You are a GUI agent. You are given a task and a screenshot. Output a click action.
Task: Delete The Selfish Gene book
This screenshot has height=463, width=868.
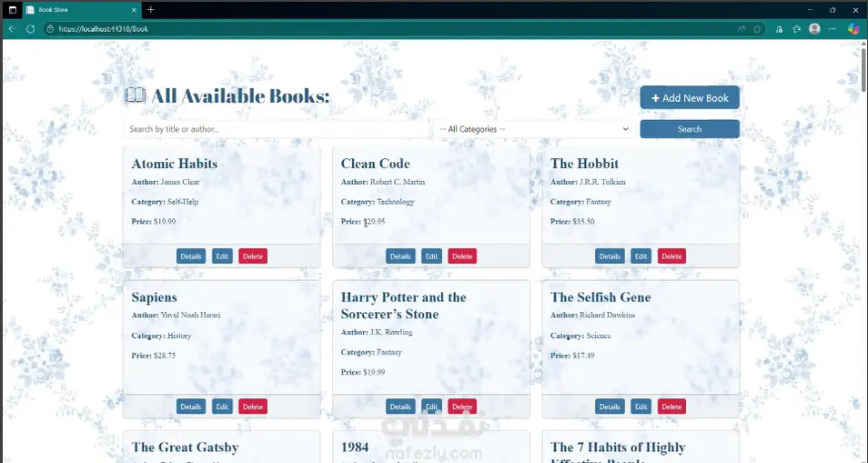[x=672, y=407]
